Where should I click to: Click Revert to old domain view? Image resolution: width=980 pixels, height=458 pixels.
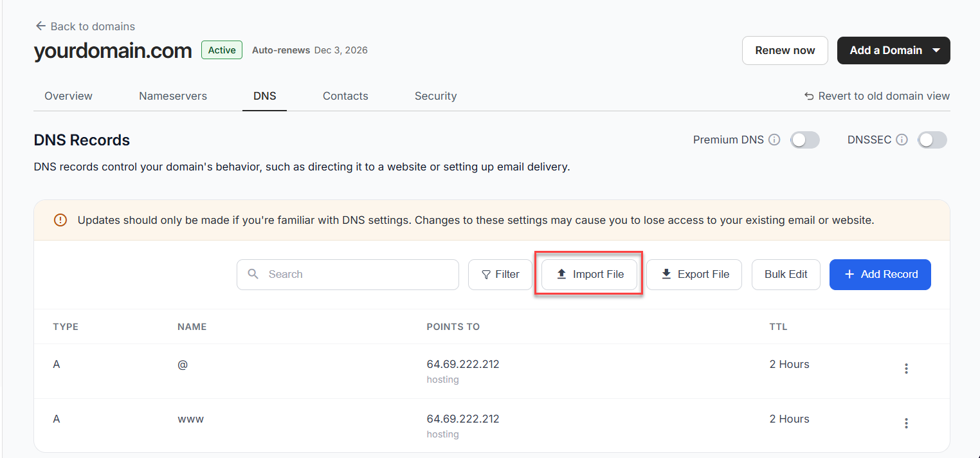[x=877, y=96]
